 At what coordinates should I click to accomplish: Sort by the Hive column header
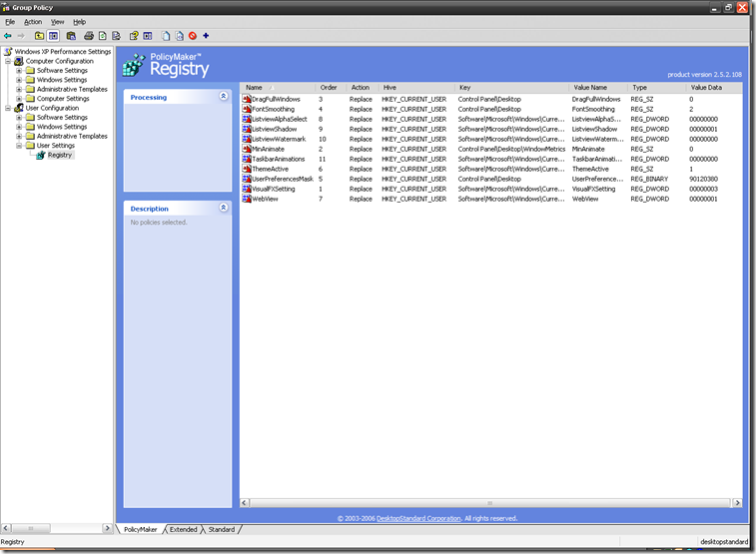416,88
